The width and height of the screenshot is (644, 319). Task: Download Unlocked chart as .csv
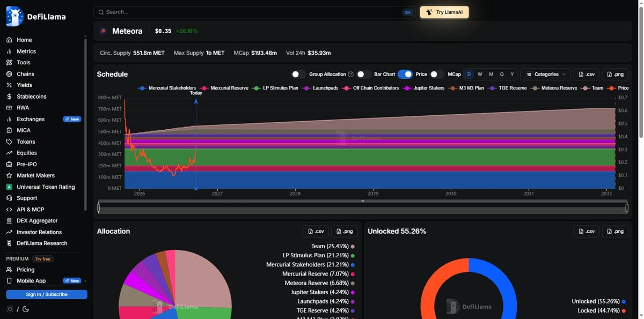(x=587, y=231)
